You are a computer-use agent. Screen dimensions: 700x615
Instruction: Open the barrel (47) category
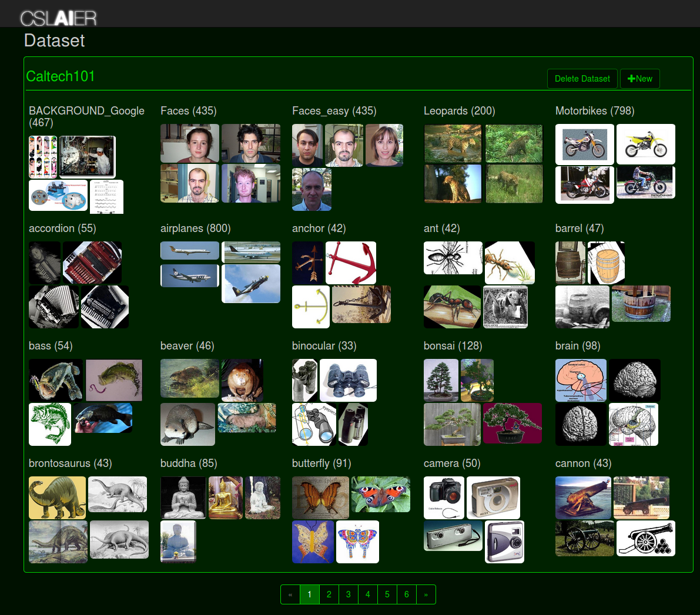pos(580,228)
